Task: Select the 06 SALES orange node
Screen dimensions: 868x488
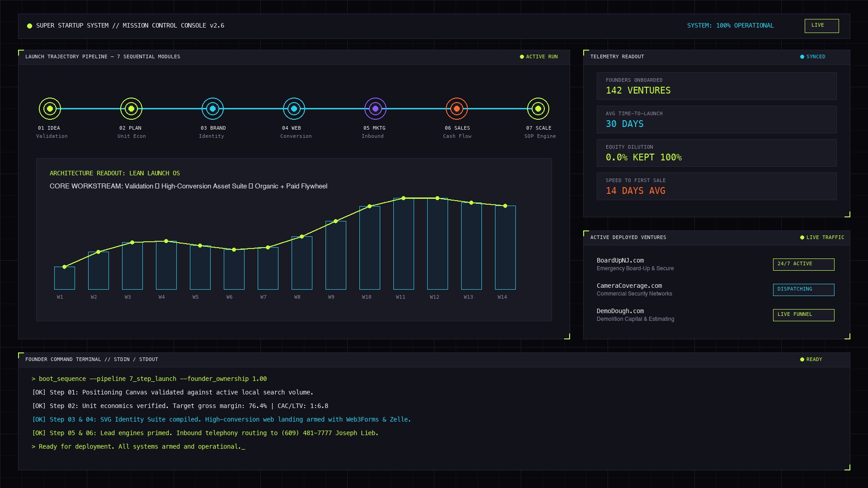Action: click(x=457, y=109)
